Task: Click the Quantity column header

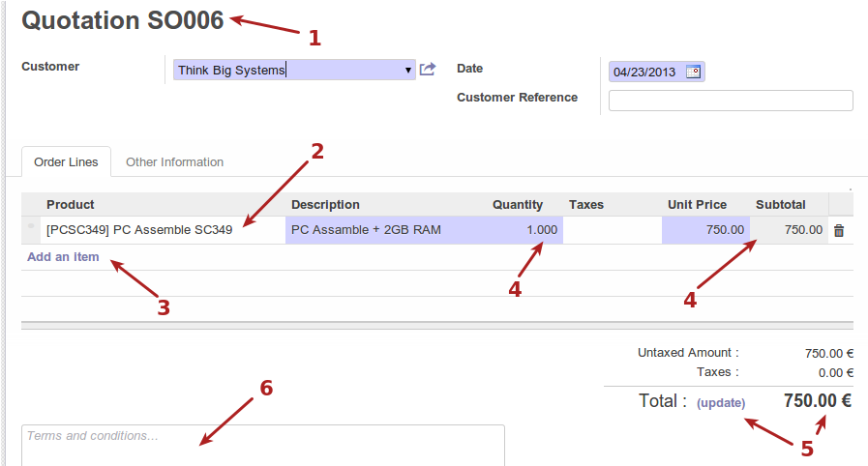Action: click(x=518, y=205)
